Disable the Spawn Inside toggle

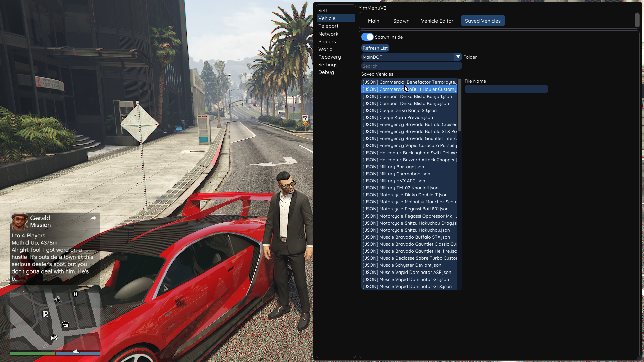coord(367,37)
